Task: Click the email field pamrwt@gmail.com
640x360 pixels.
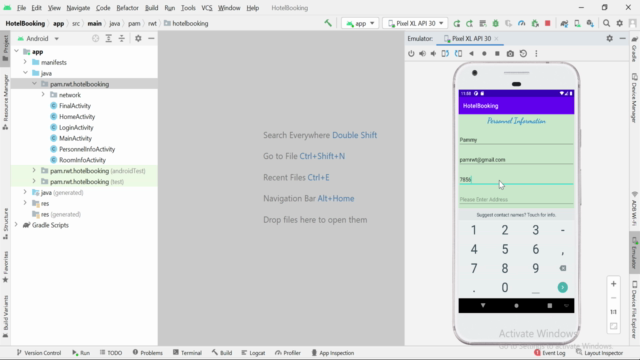Action: 516,160
